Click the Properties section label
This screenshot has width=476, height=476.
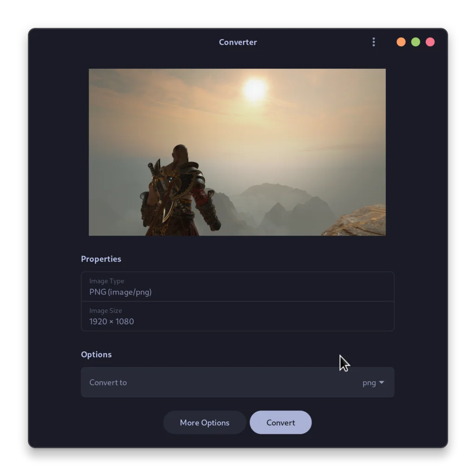pyautogui.click(x=101, y=259)
